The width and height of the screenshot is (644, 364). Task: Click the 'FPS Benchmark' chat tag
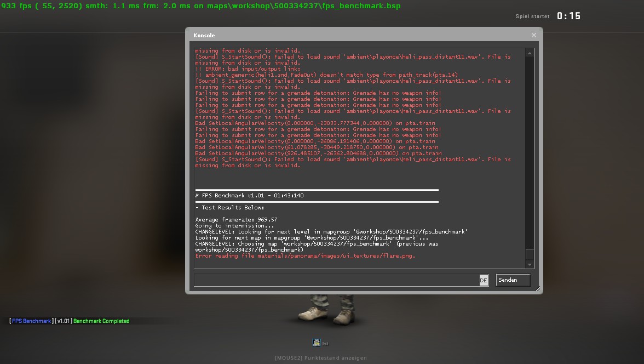coord(32,321)
